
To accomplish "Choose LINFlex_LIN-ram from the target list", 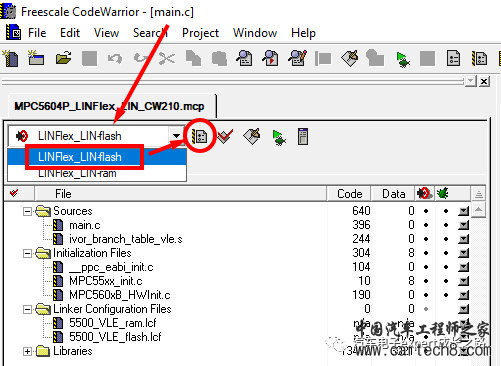I will pyautogui.click(x=97, y=173).
